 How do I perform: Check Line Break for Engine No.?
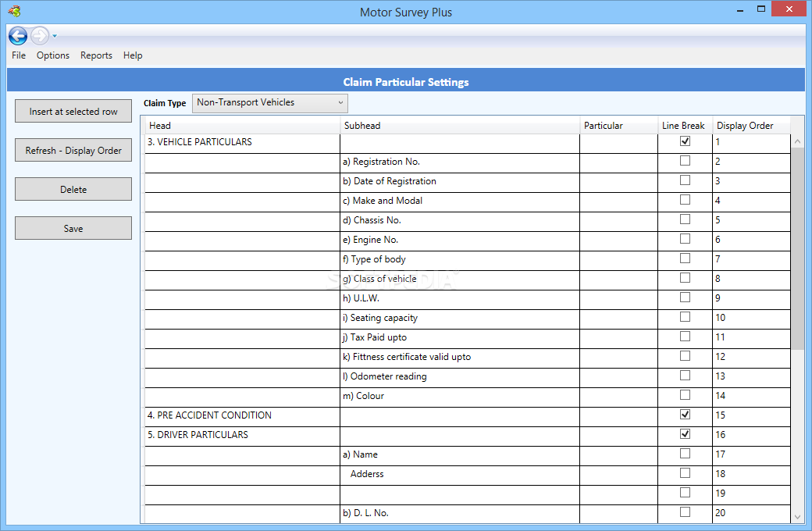[685, 239]
